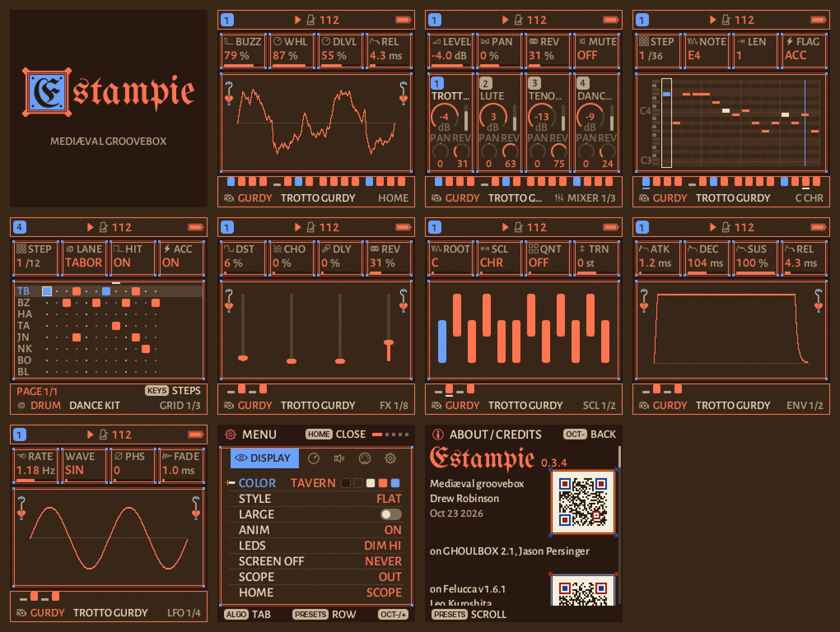Viewport: 840px width, 632px height.
Task: Click the eye icon on the DISPLAY tab
Action: tap(241, 458)
